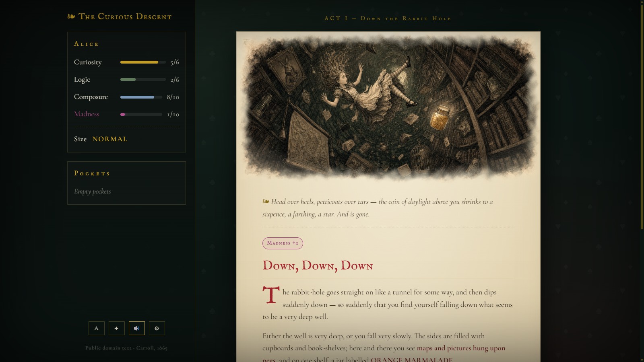Click the 'Madness +1' badge
Viewport: 644px width, 362px height.
[x=283, y=243]
